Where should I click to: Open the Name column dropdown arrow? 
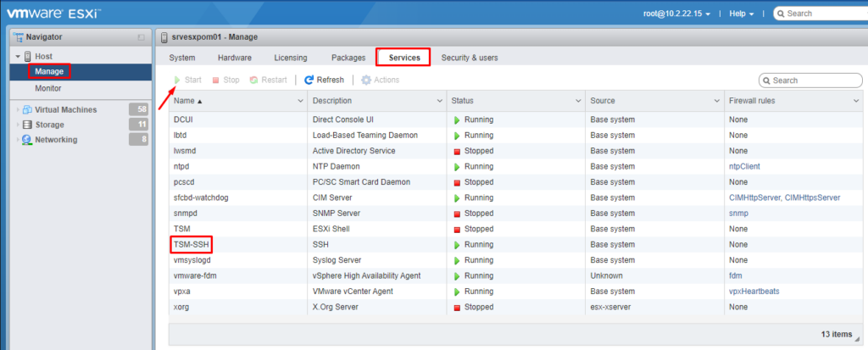click(x=301, y=101)
